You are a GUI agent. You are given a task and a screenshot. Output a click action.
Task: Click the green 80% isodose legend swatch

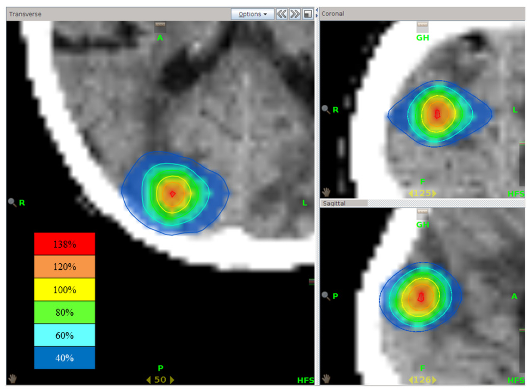coord(64,313)
